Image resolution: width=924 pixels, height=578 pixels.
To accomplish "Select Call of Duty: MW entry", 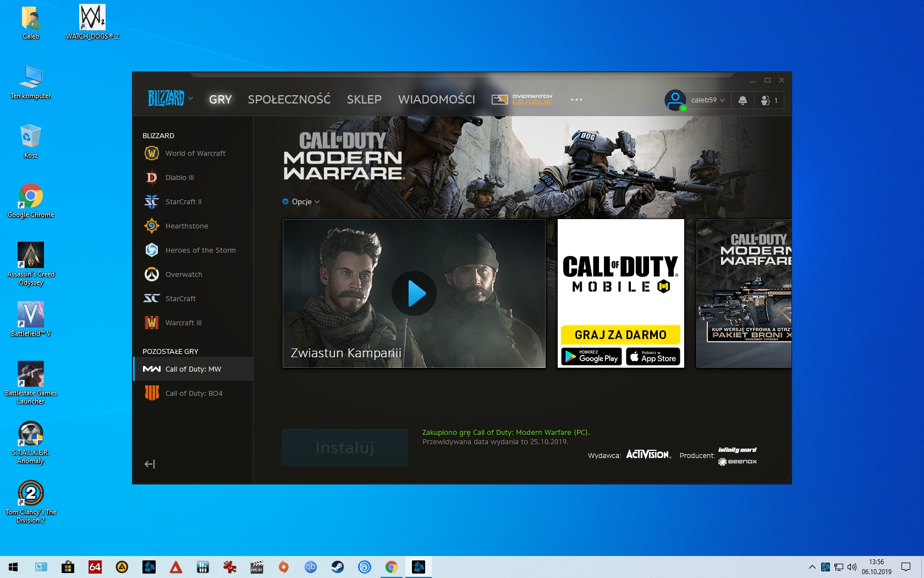I will pyautogui.click(x=193, y=369).
